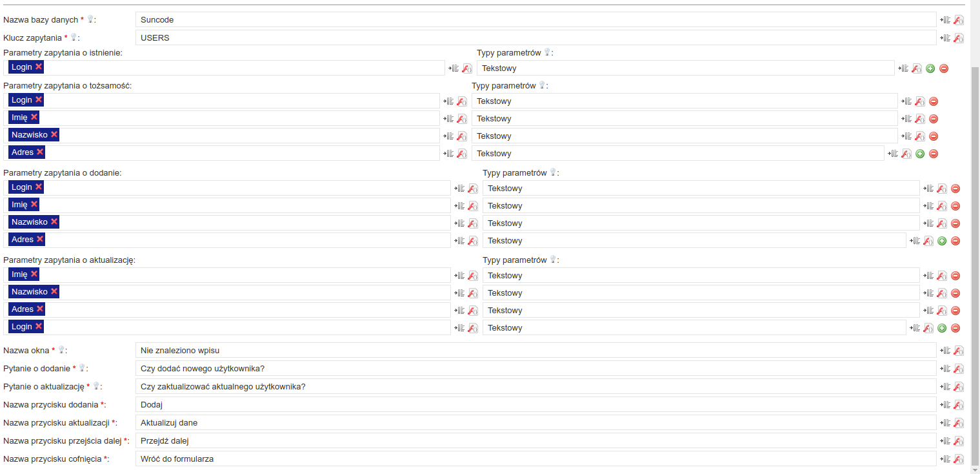The image size is (980, 474).
Task: Remove Nazwisko type row in tożsamość section
Action: [x=934, y=136]
